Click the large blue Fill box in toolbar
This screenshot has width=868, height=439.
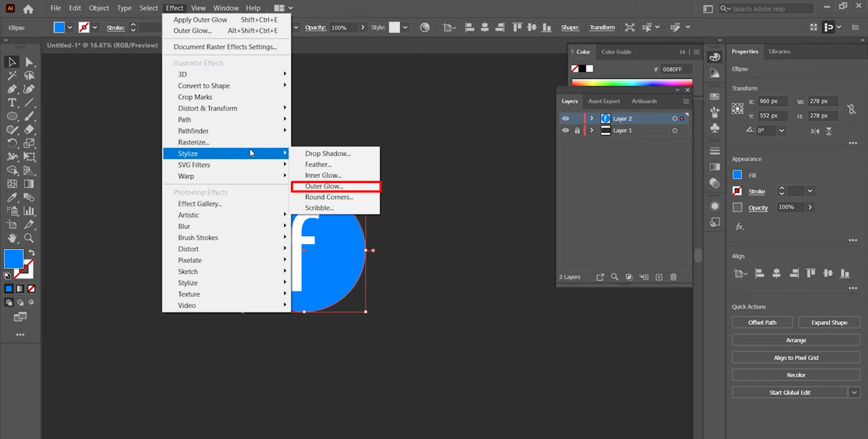pyautogui.click(x=14, y=259)
